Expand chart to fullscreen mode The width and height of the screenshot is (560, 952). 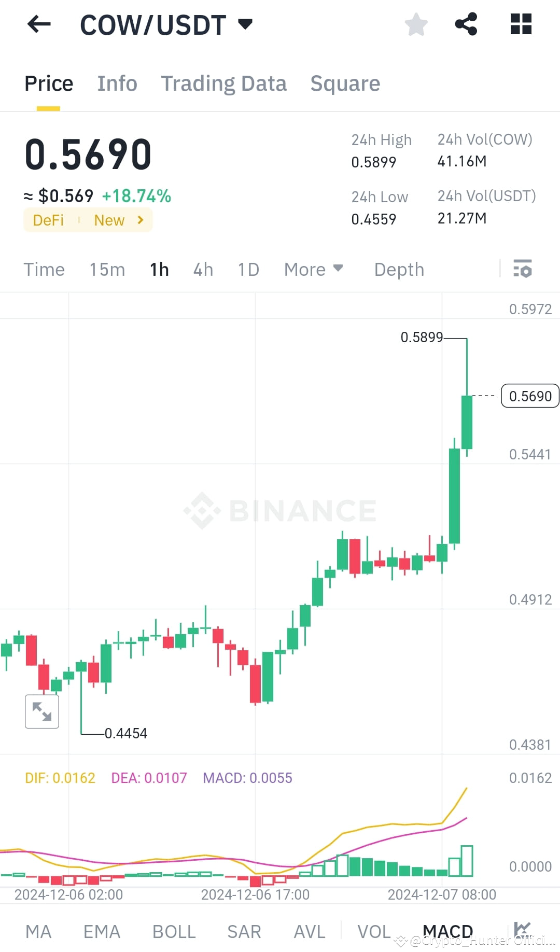pos(41,711)
